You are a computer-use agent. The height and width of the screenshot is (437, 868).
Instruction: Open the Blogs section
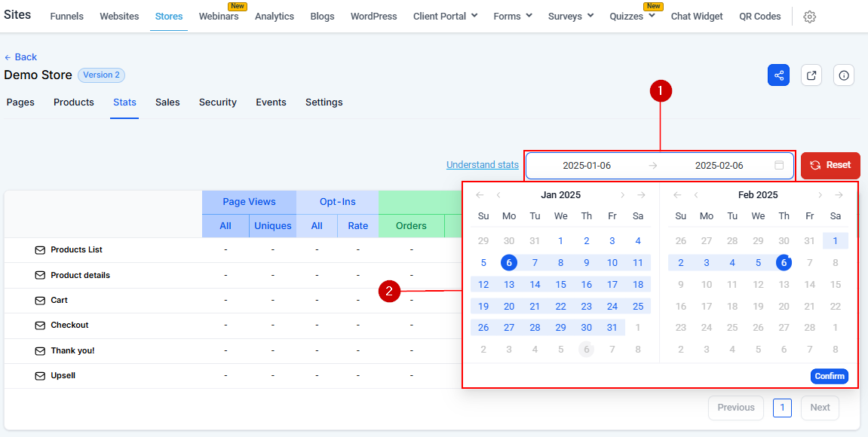pyautogui.click(x=322, y=16)
